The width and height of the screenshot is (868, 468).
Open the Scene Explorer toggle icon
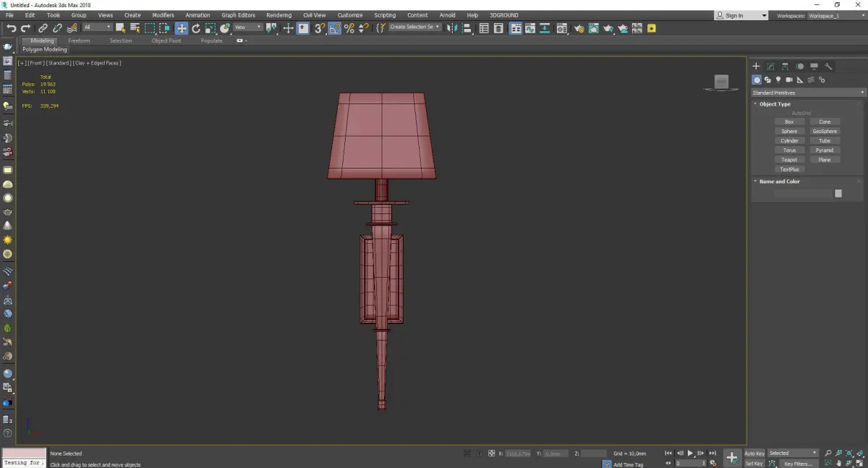(x=484, y=28)
